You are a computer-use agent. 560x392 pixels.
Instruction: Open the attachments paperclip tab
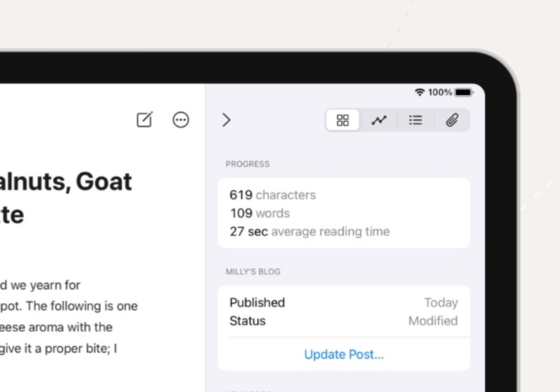452,120
